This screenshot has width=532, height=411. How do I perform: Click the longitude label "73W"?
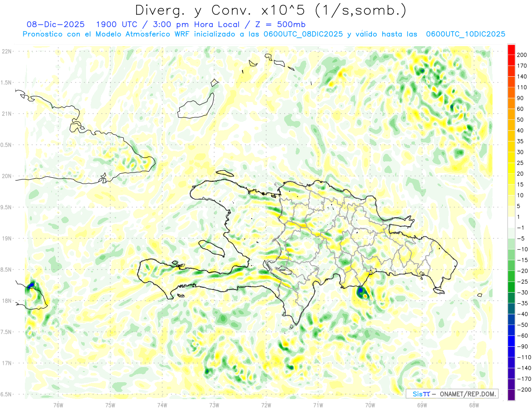click(214, 405)
